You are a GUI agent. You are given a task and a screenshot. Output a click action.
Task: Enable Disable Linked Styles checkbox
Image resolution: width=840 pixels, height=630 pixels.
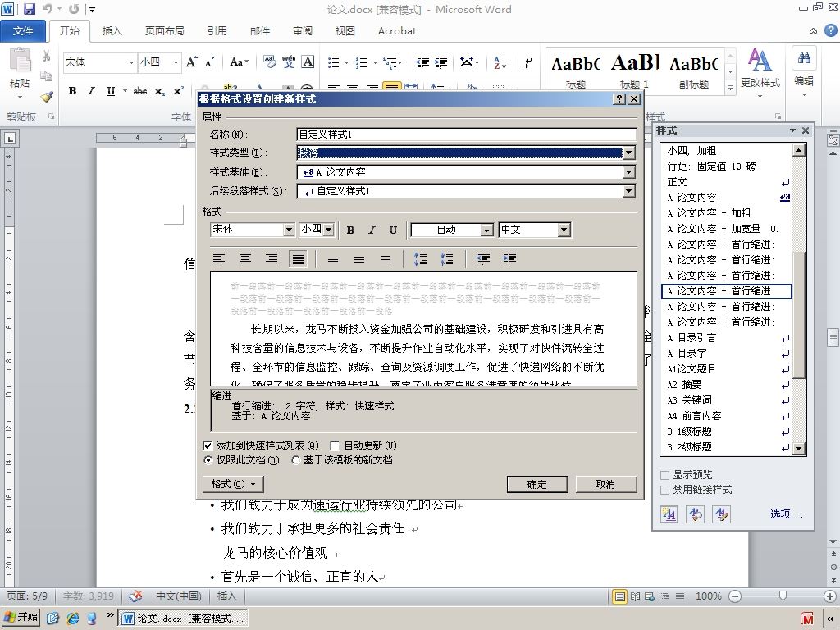click(x=665, y=490)
